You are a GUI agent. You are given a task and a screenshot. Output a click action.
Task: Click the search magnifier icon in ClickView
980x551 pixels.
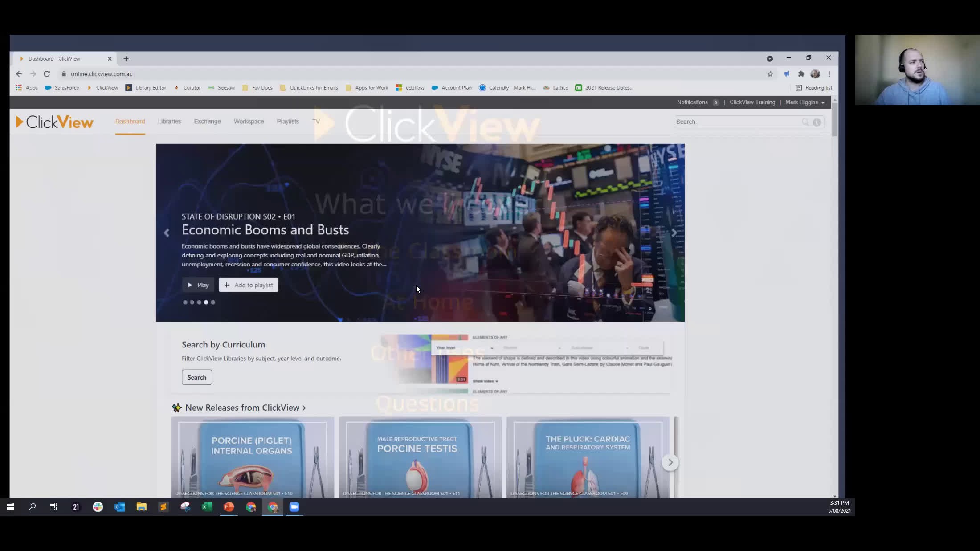805,122
